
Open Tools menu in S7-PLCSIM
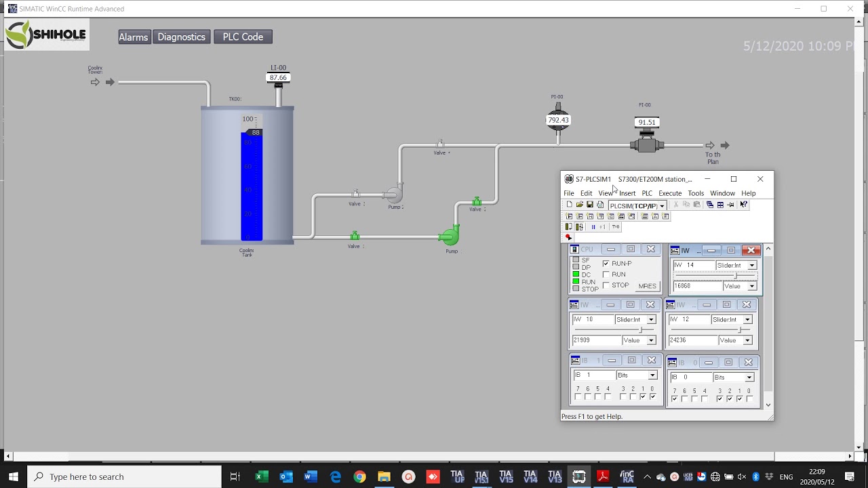[x=696, y=193]
